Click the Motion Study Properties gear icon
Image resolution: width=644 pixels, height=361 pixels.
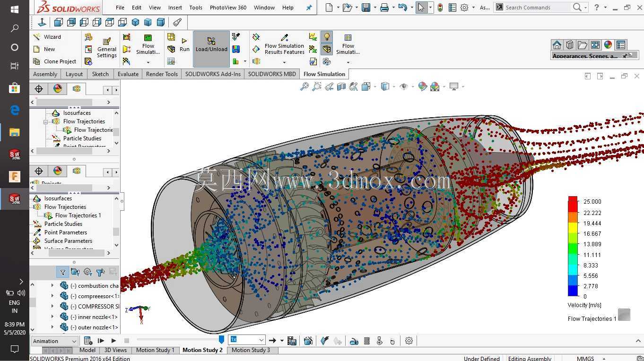coord(409,341)
